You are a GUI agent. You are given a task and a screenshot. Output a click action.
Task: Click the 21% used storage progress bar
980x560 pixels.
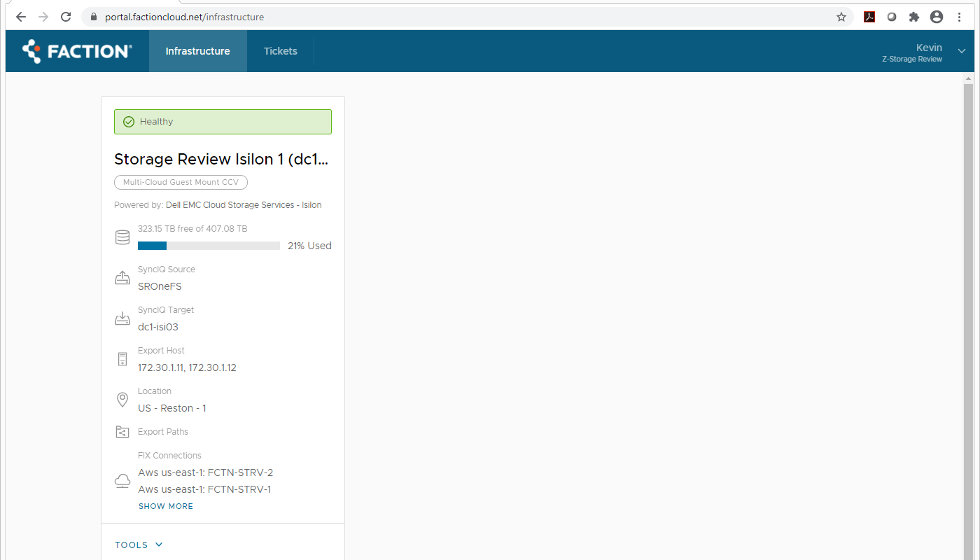pos(209,246)
